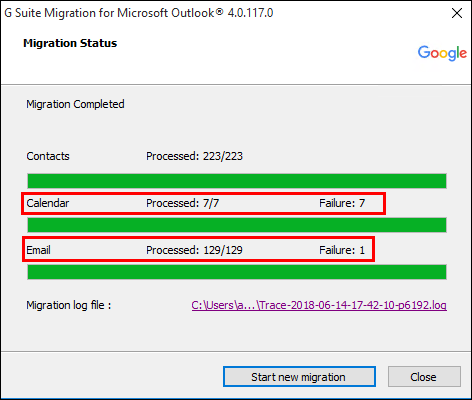Click Processed: 129/129 text

pyautogui.click(x=194, y=250)
